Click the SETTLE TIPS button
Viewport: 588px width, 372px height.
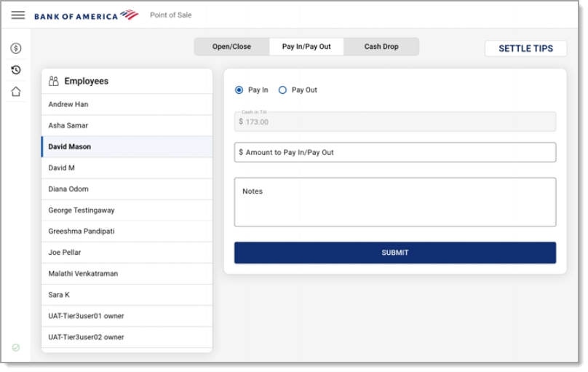click(x=525, y=48)
